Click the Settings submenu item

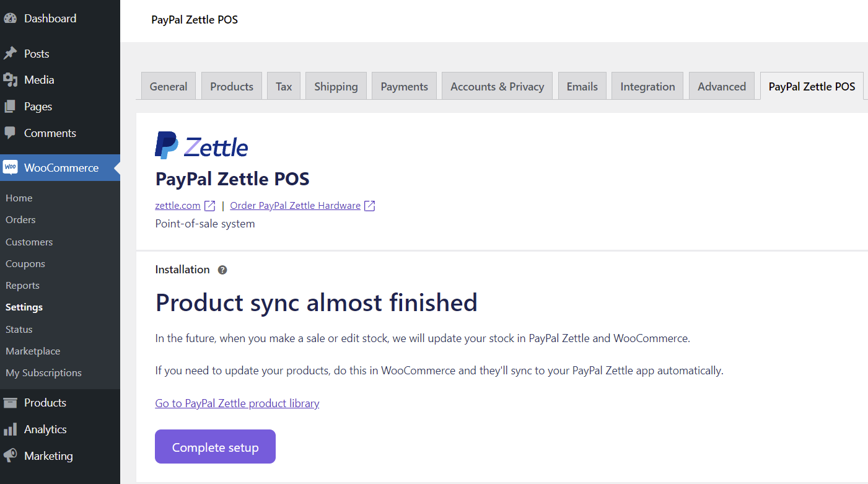coord(24,307)
